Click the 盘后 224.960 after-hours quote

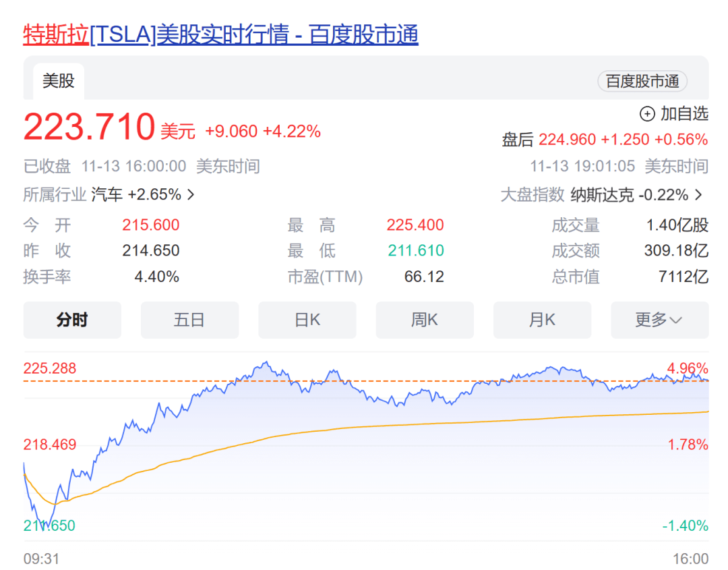pos(605,140)
